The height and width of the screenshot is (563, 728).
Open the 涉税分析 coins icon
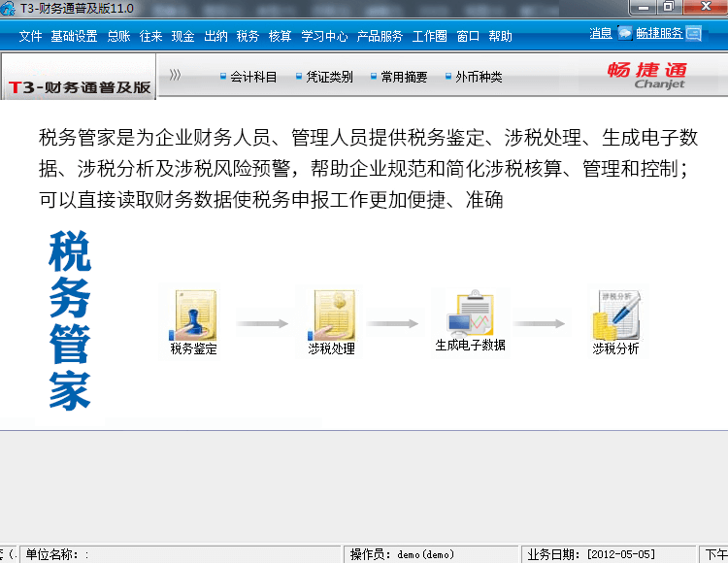(x=616, y=315)
